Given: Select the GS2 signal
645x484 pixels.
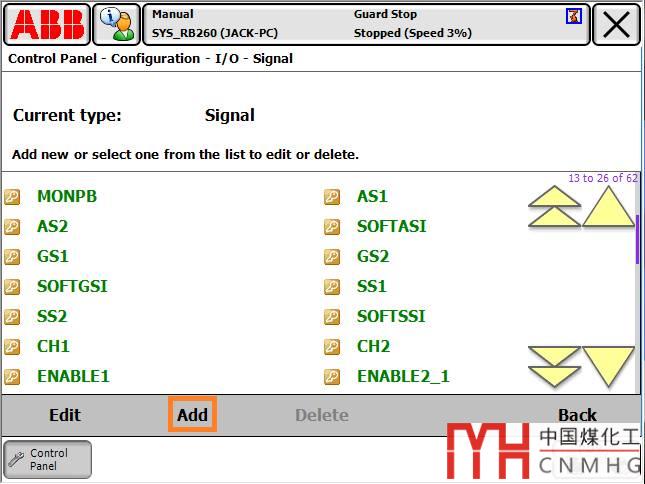Looking at the screenshot, I should click(x=373, y=257).
